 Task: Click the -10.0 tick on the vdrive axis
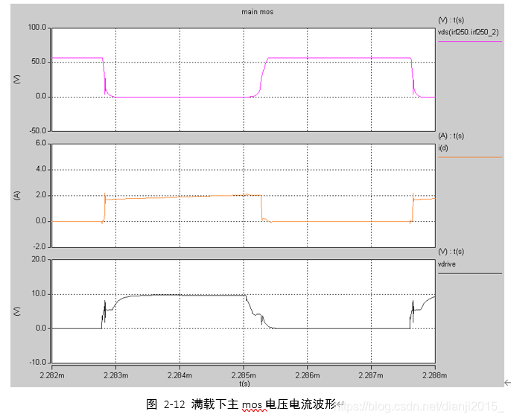tap(38, 363)
